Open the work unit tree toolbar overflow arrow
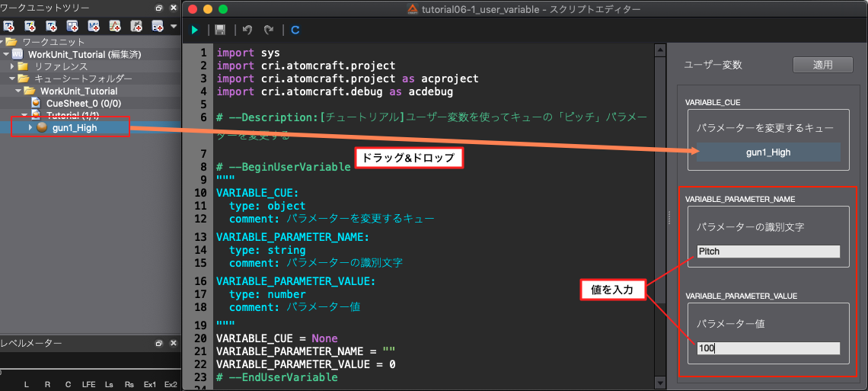 click(174, 26)
